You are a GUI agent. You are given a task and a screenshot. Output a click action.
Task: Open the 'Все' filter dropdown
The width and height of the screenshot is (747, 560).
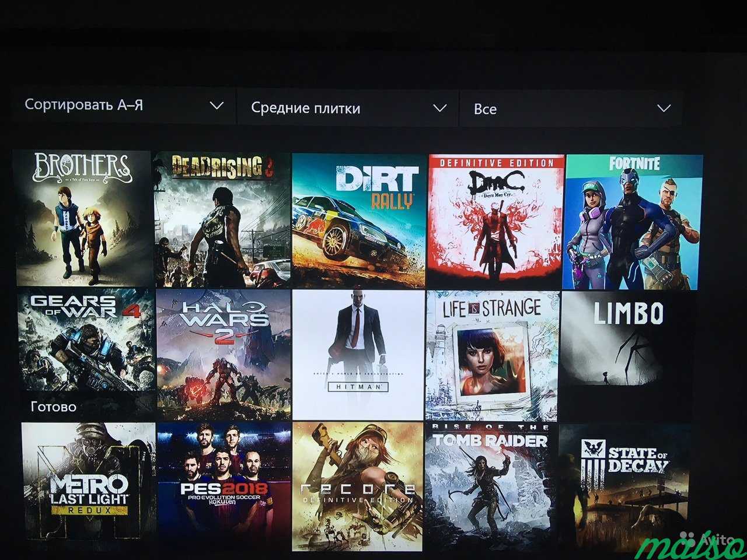(x=571, y=108)
